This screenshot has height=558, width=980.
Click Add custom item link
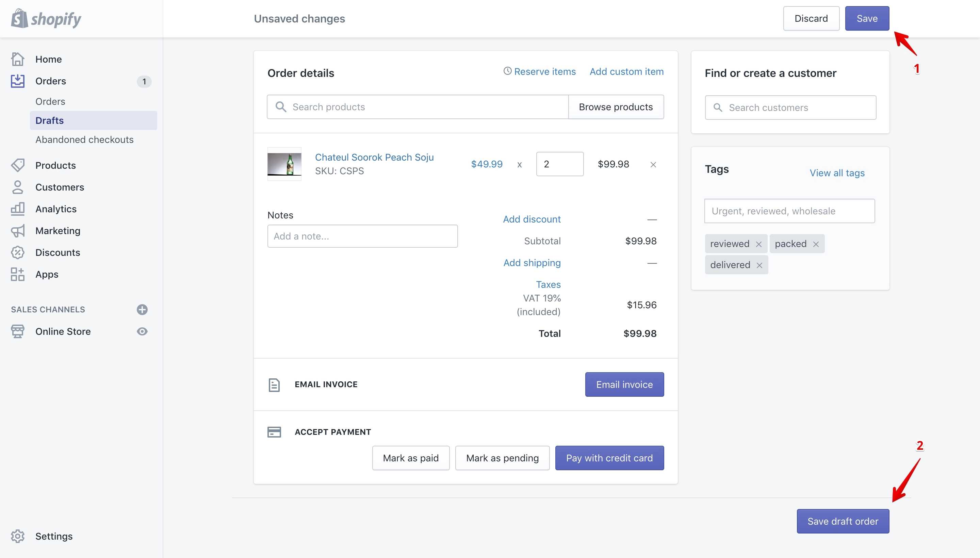pyautogui.click(x=626, y=72)
